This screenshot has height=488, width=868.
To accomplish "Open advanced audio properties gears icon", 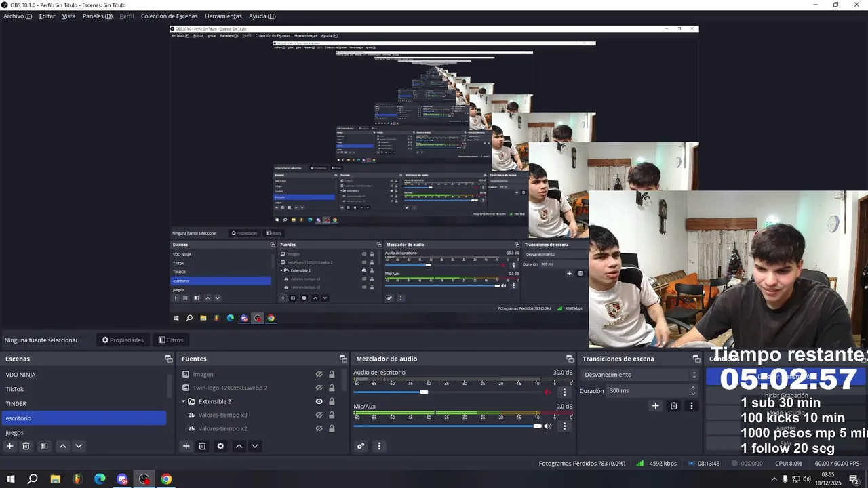I will click(361, 446).
